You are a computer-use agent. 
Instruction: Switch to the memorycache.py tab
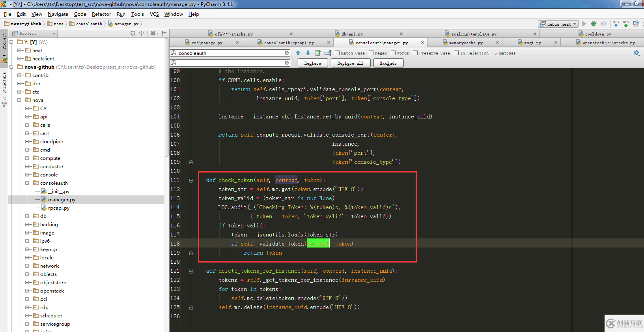click(465, 43)
